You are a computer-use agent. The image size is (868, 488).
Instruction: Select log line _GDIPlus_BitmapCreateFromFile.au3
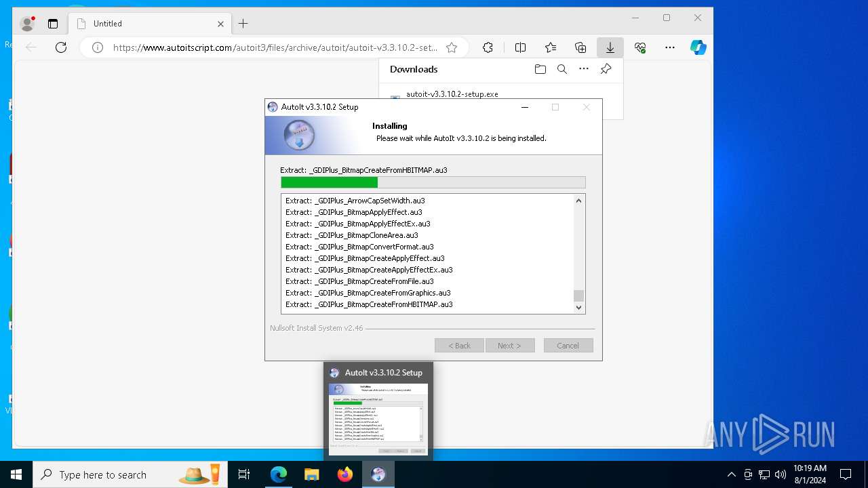click(359, 281)
